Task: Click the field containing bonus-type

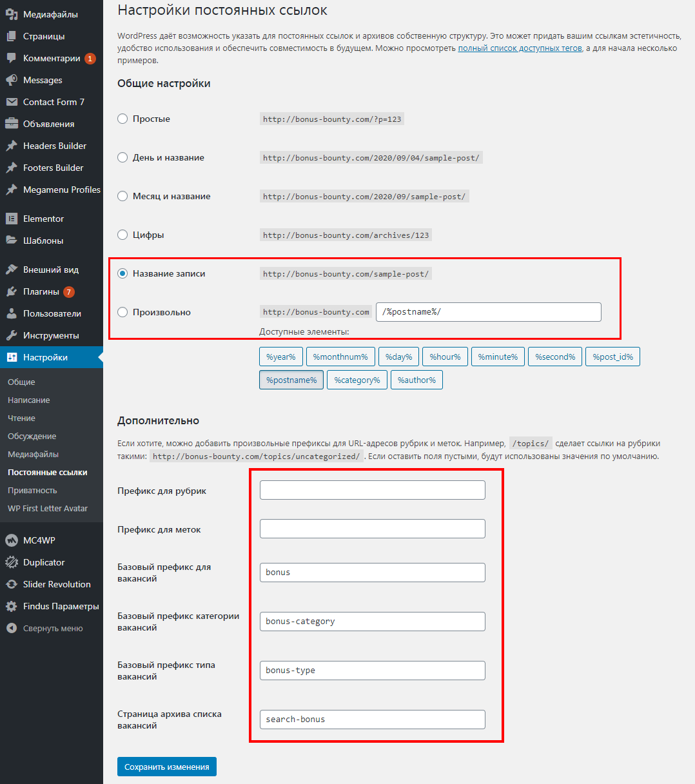Action: point(373,671)
